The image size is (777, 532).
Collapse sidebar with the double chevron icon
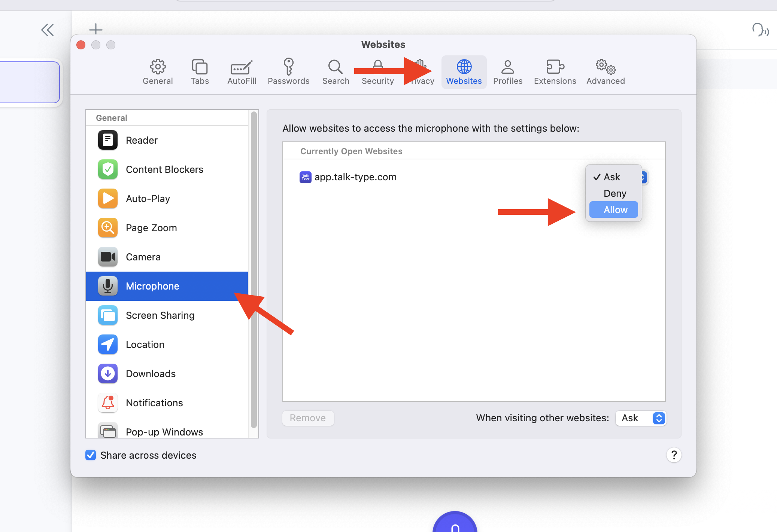(x=48, y=30)
